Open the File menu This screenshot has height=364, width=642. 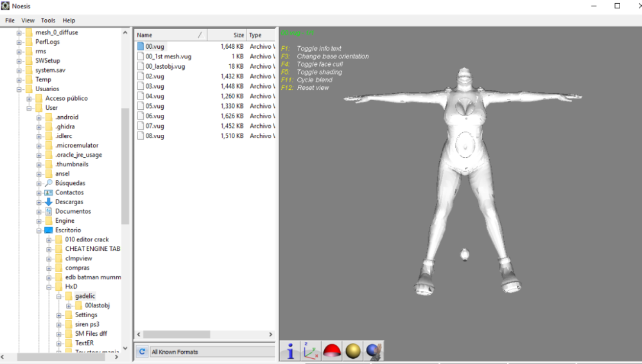pyautogui.click(x=10, y=21)
